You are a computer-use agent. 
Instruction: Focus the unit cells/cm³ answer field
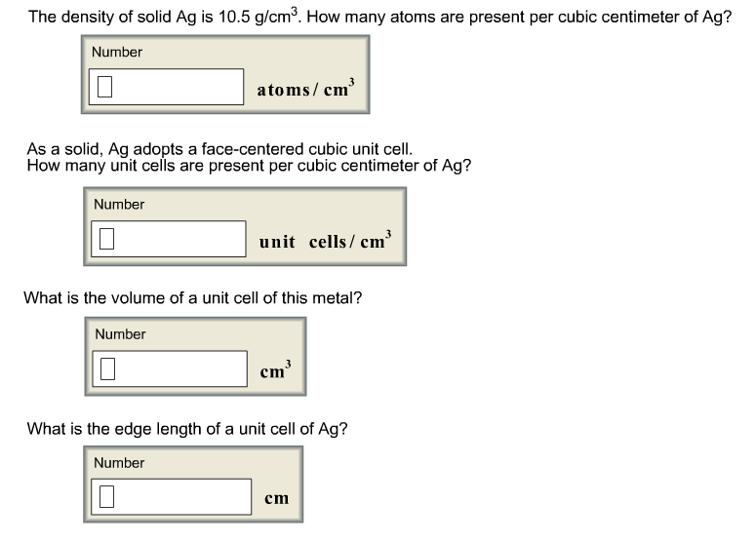point(168,239)
